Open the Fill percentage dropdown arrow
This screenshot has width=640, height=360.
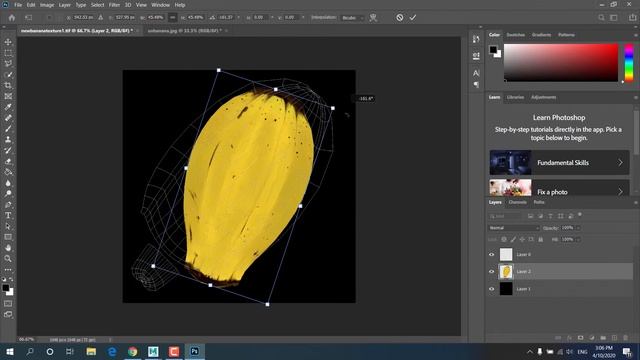click(x=578, y=240)
